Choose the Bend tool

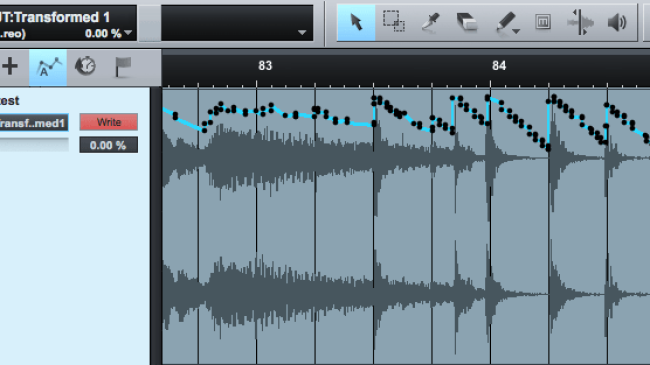[x=580, y=22]
